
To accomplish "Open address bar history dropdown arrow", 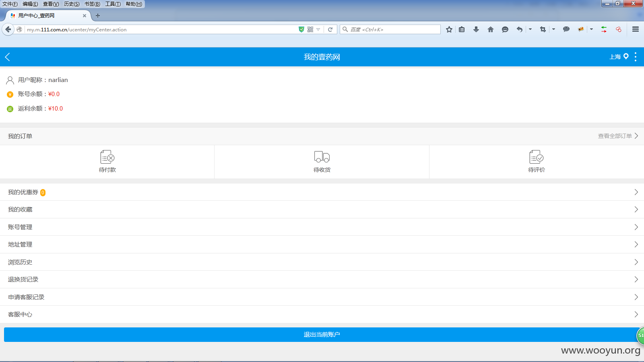I will click(318, 29).
